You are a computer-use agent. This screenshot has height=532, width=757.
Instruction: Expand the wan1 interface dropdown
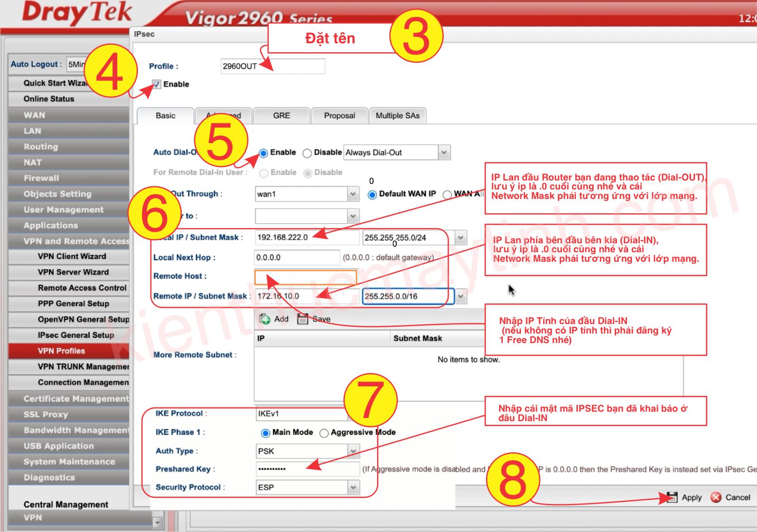coord(353,194)
